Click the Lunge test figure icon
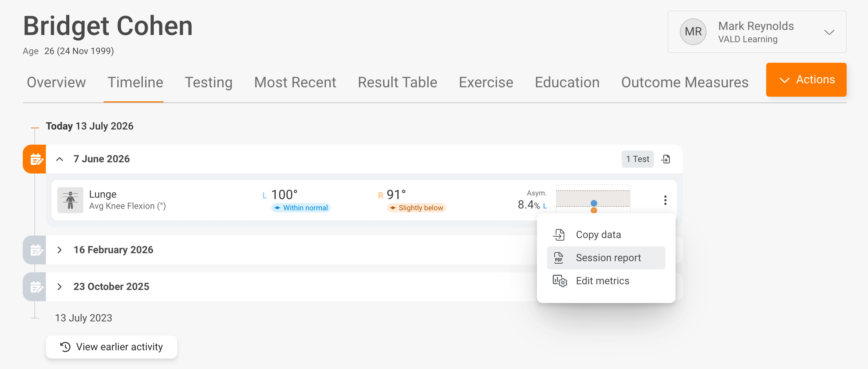This screenshot has height=369, width=868. click(70, 200)
